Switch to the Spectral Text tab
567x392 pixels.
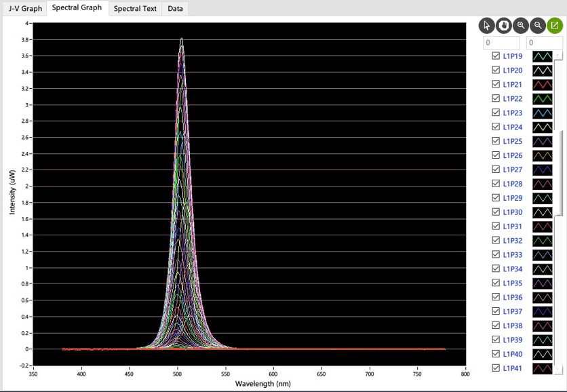(x=135, y=9)
